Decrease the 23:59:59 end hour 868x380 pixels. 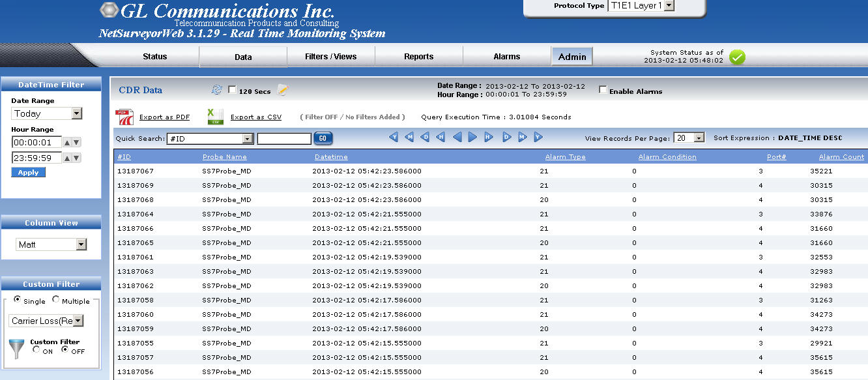click(x=76, y=158)
